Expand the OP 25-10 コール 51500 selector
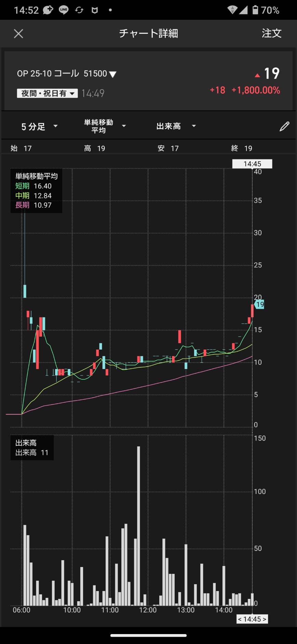Screen dimensions: 297x644 coord(67,74)
